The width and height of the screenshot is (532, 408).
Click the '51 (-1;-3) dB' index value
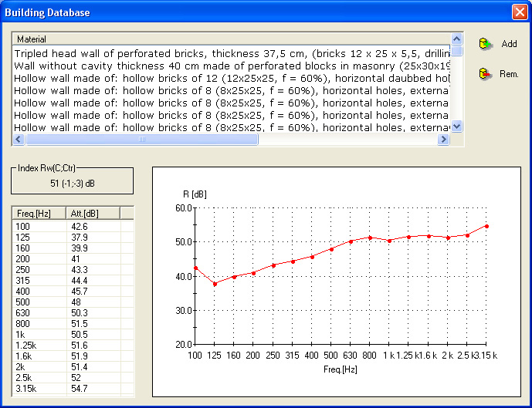[x=73, y=184]
